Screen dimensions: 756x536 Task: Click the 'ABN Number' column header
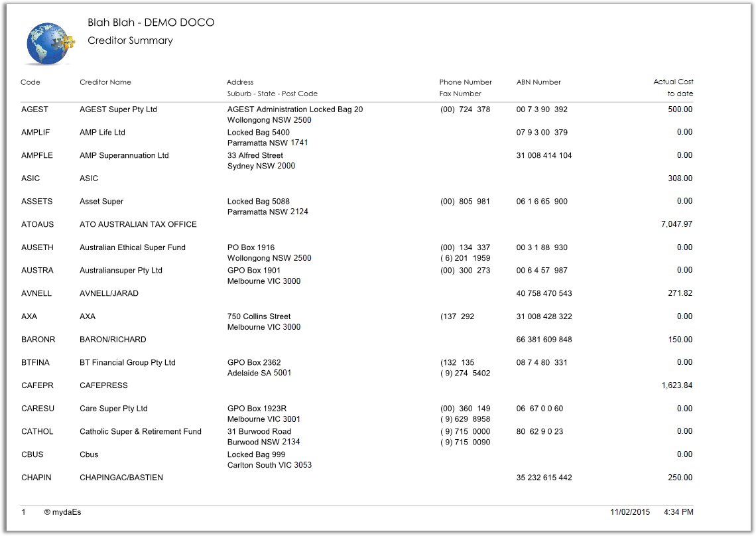(538, 82)
